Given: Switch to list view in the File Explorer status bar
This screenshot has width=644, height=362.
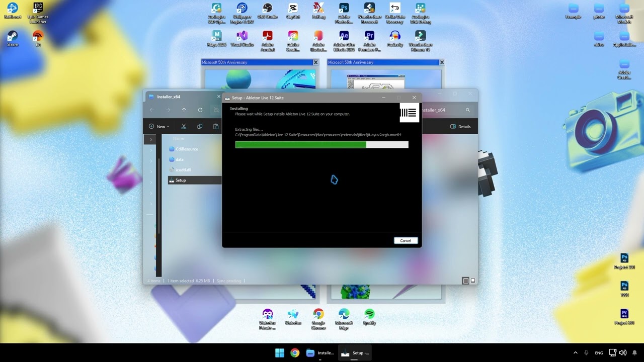Looking at the screenshot, I should 465,281.
